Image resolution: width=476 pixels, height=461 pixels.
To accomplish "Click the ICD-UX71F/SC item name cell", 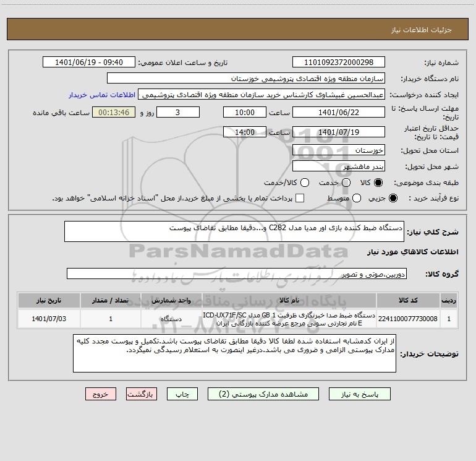I will [289, 319].
